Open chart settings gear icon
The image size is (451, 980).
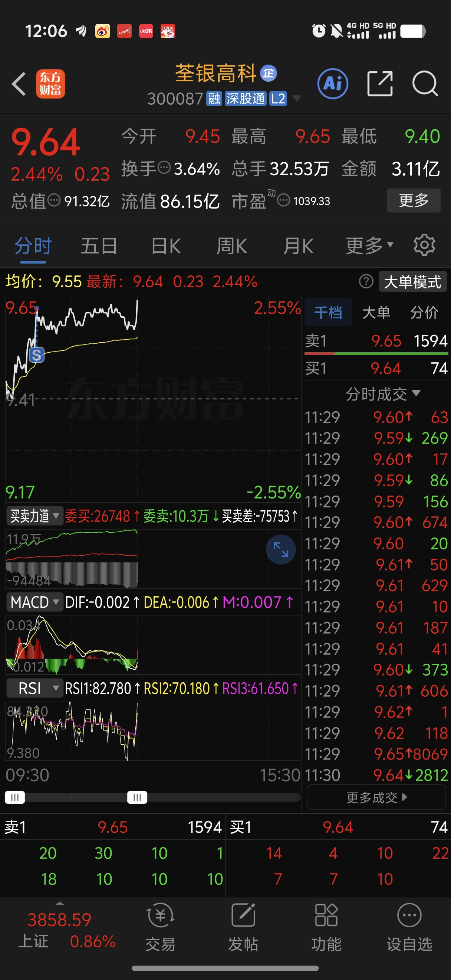pos(424,245)
